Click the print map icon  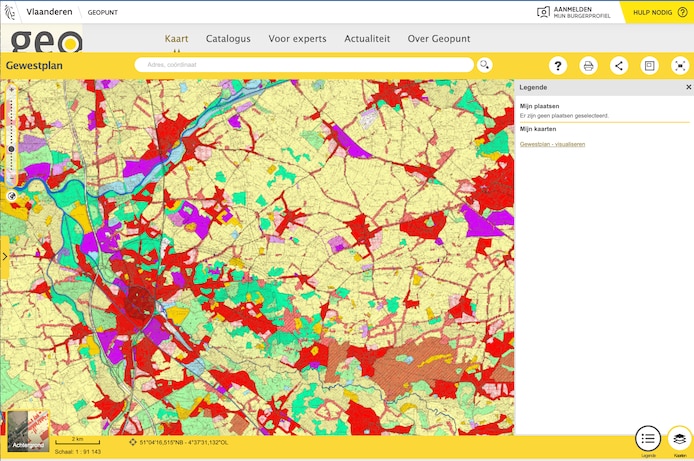[x=589, y=66]
